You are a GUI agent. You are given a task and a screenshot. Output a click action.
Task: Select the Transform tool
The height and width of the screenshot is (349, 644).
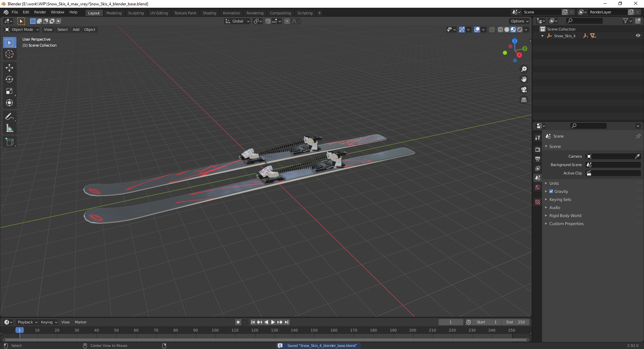coord(9,103)
